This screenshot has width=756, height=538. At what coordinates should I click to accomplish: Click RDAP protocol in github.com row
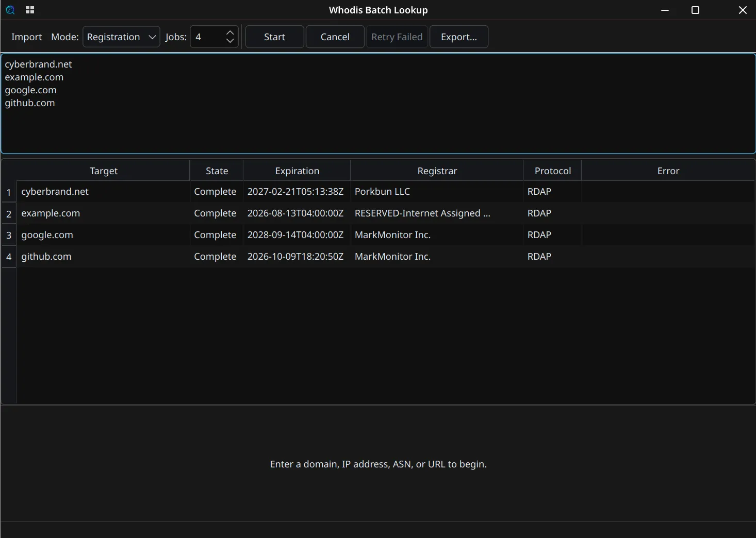552,257
